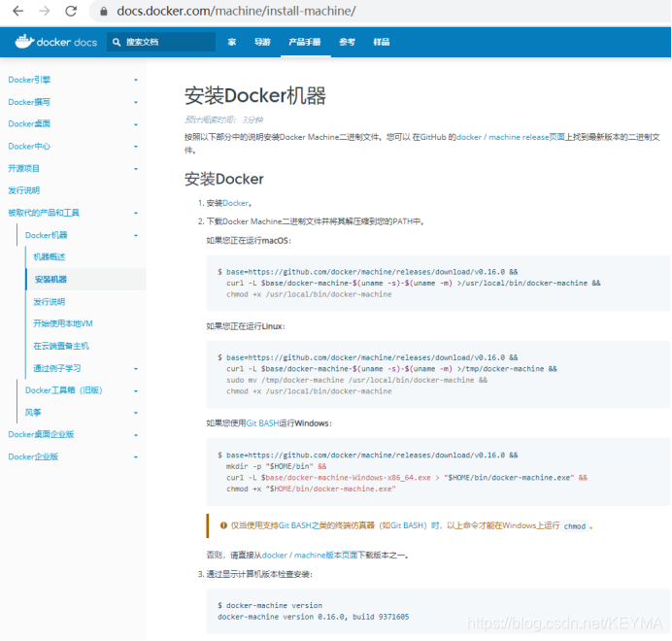
Task: Click the 安装Docker section heading
Action: click(224, 179)
